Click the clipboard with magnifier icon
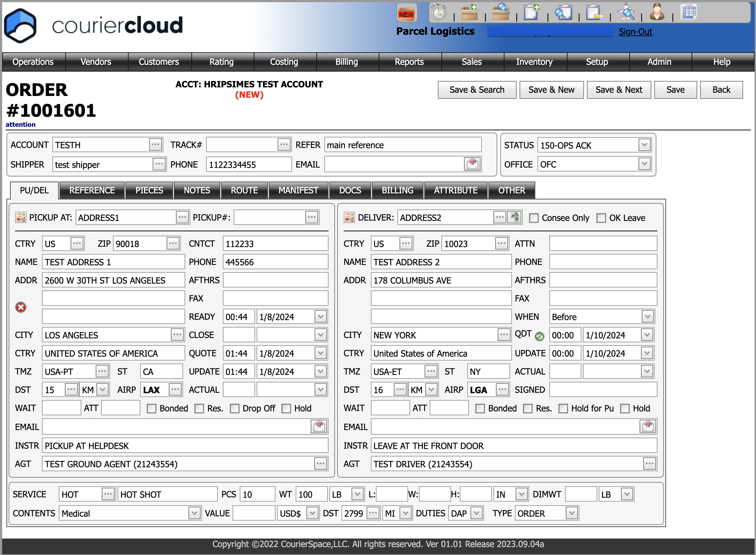 pyautogui.click(x=563, y=13)
